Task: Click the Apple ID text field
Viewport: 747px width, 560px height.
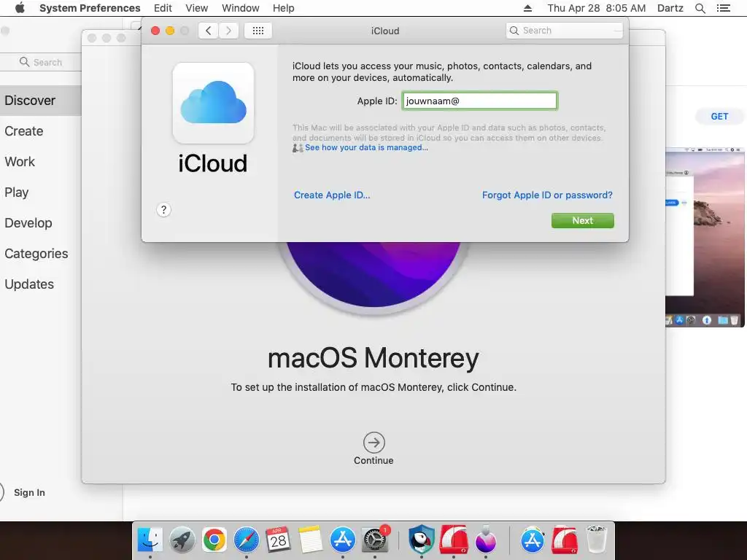Action: point(479,101)
